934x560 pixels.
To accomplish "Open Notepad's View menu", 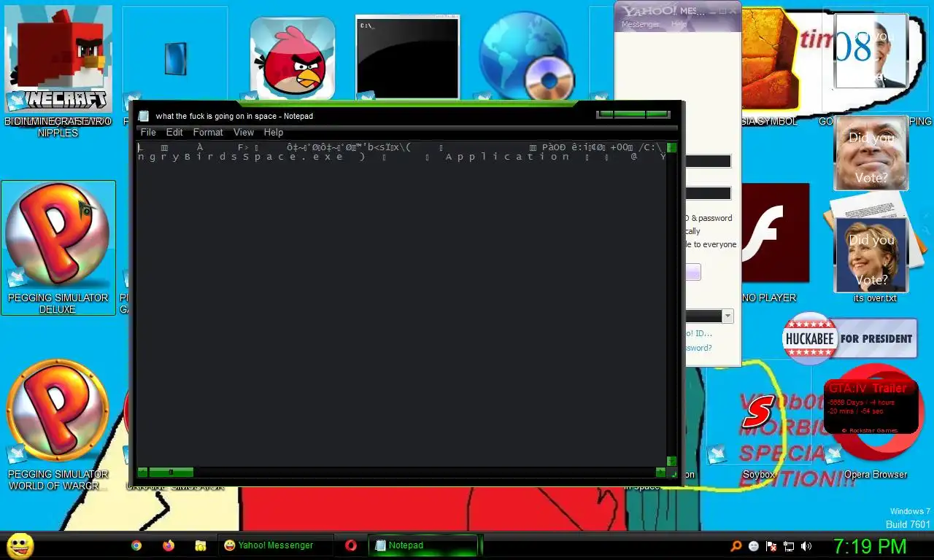I will (244, 132).
